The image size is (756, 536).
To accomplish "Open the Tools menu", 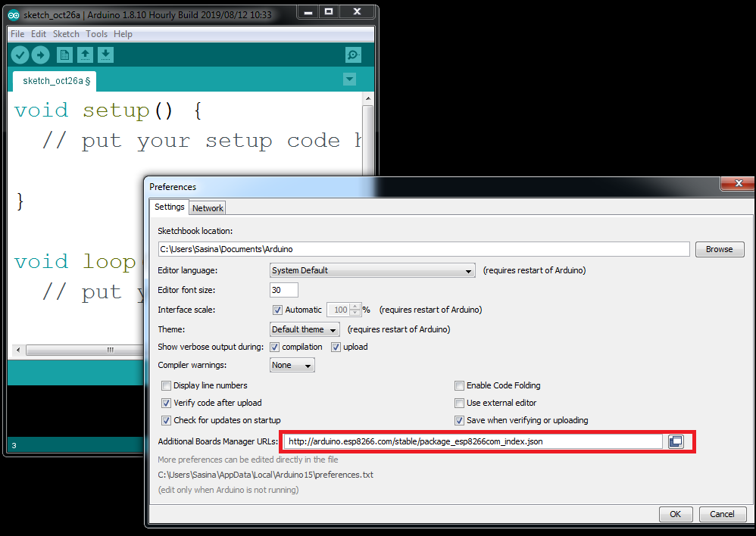I will point(96,34).
